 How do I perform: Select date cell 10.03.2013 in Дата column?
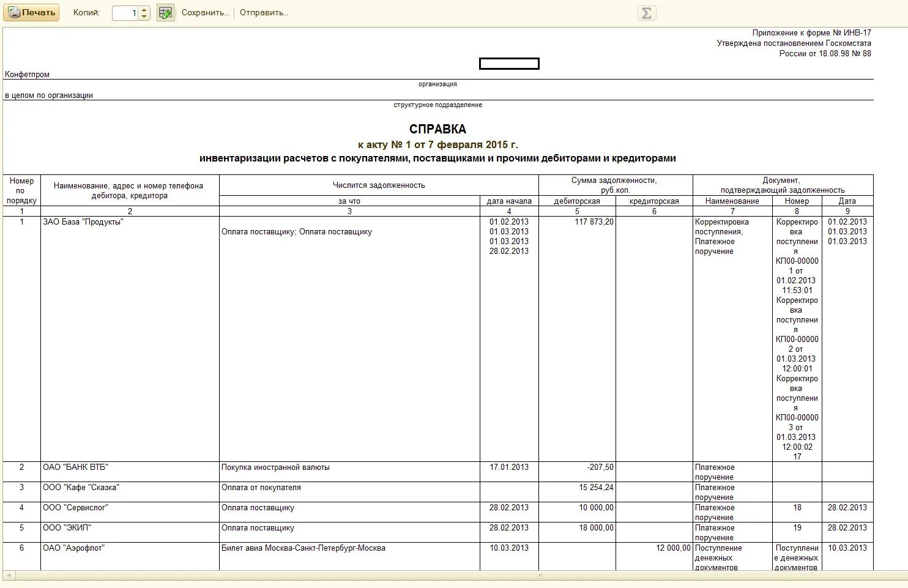[x=847, y=557]
